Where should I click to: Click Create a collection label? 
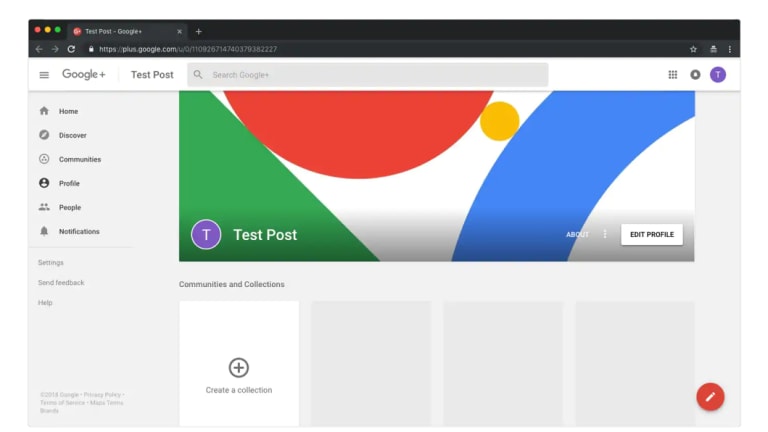pyautogui.click(x=239, y=390)
